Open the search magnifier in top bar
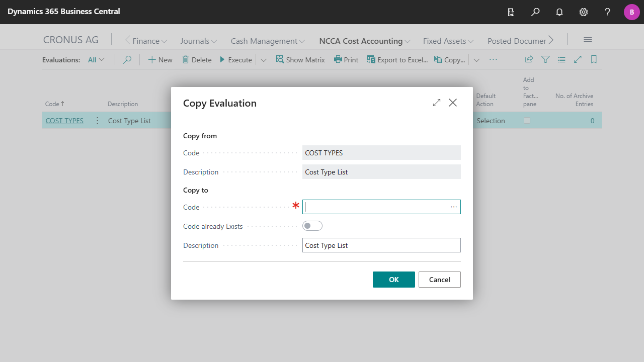The width and height of the screenshot is (644, 362). (x=535, y=12)
